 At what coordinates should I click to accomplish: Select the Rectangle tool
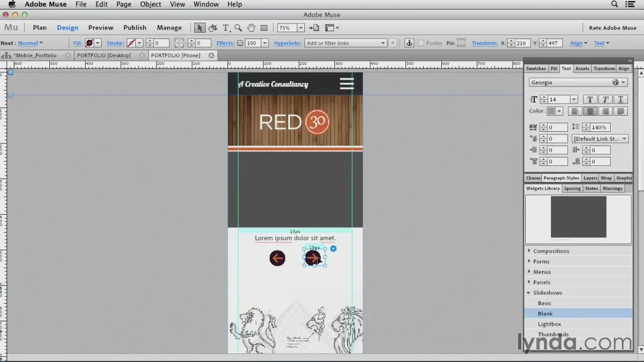pyautogui.click(x=264, y=28)
